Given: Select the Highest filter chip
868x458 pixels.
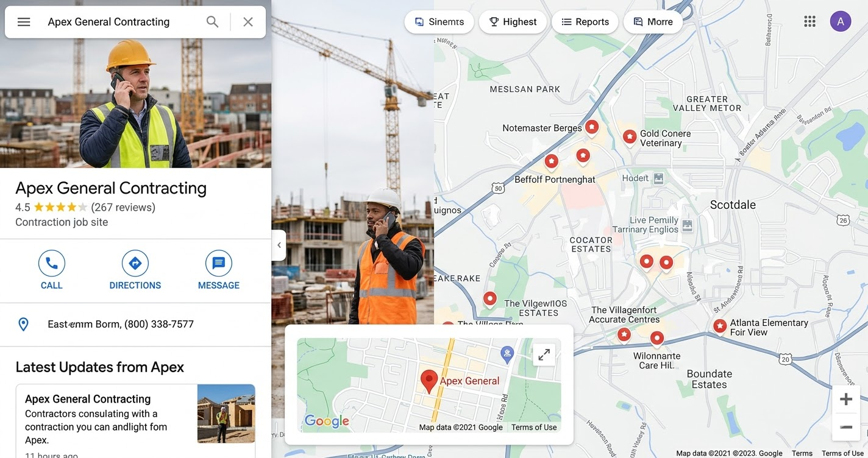Looking at the screenshot, I should point(513,22).
